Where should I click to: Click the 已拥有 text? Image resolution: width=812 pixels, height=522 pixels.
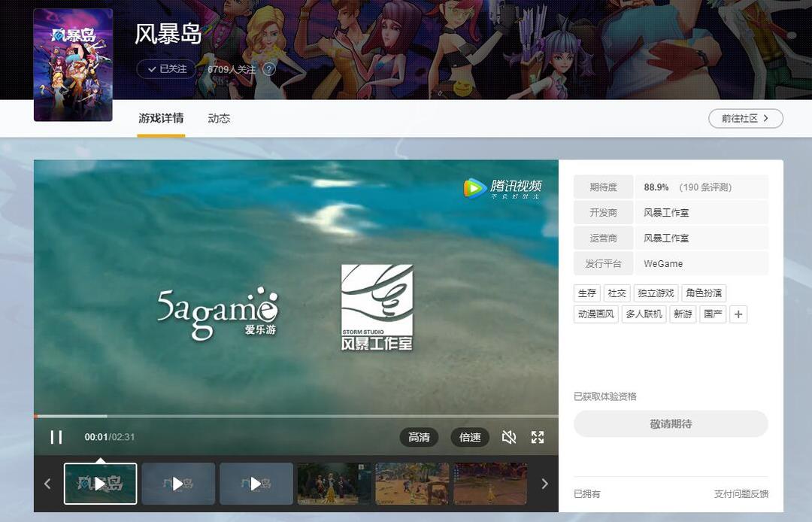point(587,494)
